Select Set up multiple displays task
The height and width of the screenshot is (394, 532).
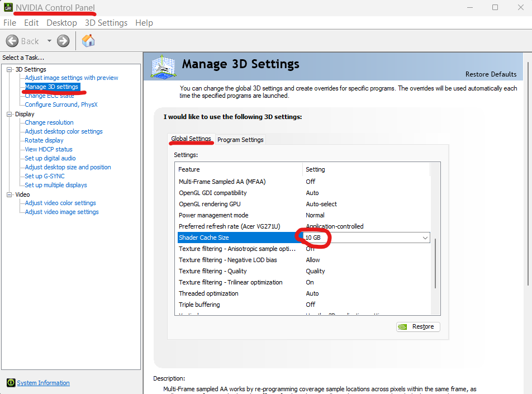(56, 185)
